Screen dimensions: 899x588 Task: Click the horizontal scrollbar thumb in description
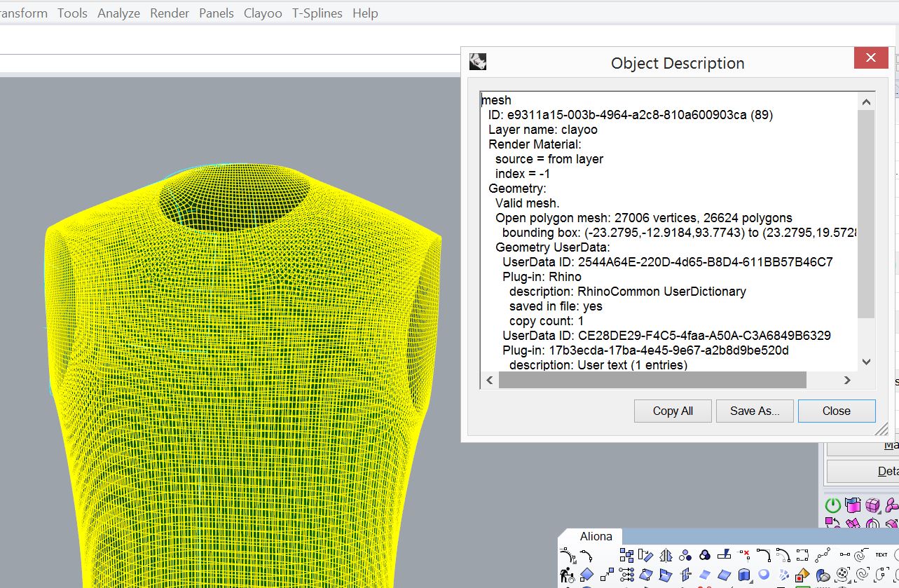(652, 381)
